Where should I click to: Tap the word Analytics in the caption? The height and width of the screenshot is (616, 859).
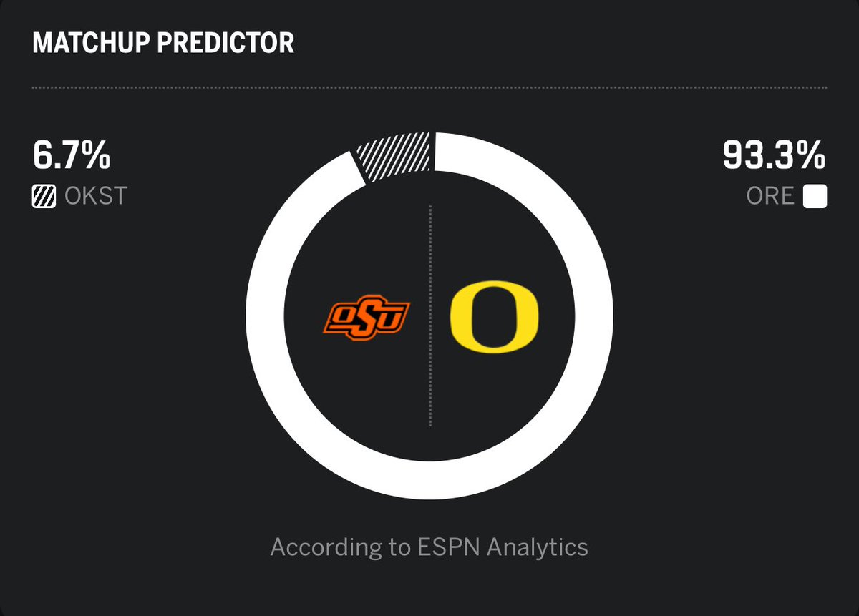(x=538, y=547)
